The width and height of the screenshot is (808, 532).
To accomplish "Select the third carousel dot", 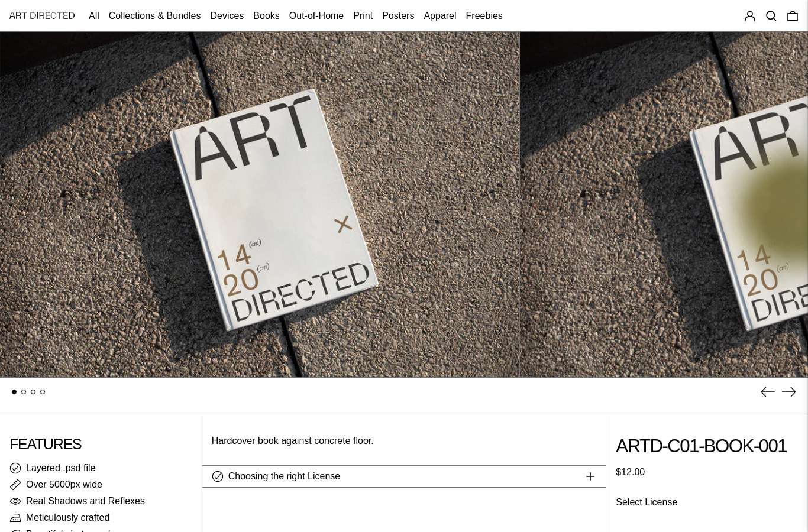I will (33, 392).
